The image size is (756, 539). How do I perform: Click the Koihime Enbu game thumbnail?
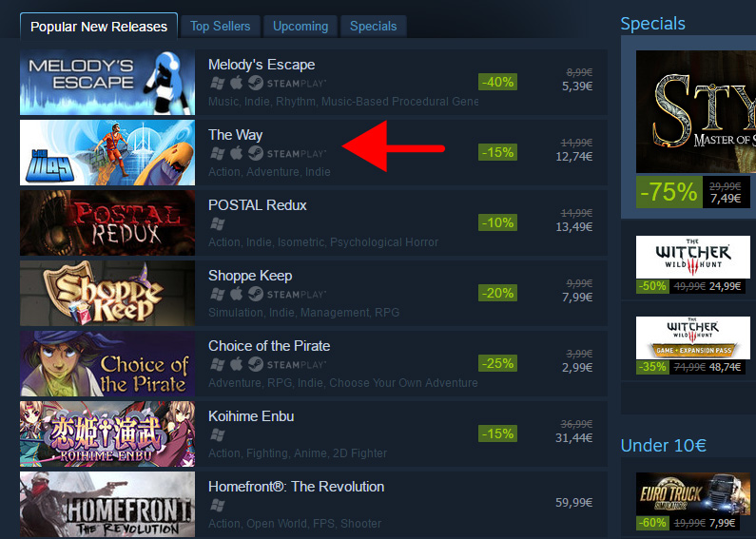[x=107, y=433]
